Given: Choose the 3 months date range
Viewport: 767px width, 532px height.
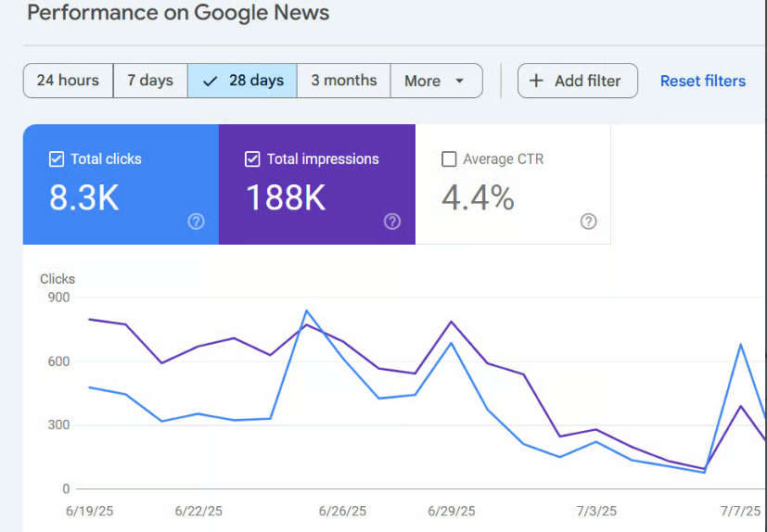Looking at the screenshot, I should click(343, 81).
